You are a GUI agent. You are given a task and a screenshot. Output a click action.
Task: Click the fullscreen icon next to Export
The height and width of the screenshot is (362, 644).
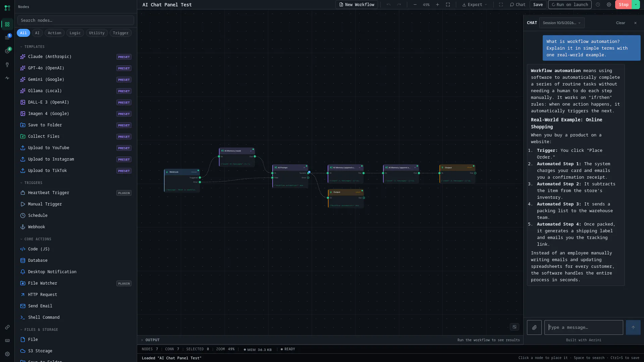point(501,5)
